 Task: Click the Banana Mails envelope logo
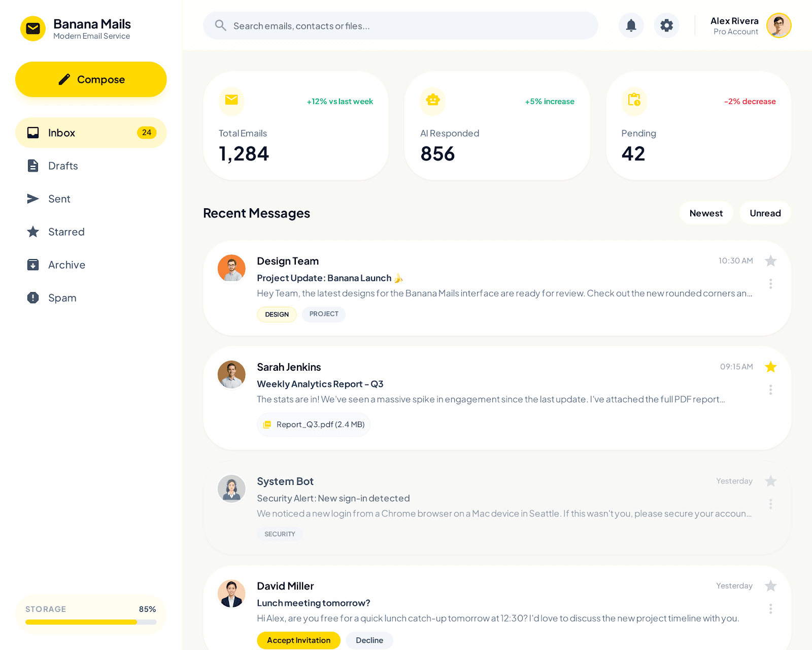(x=33, y=28)
